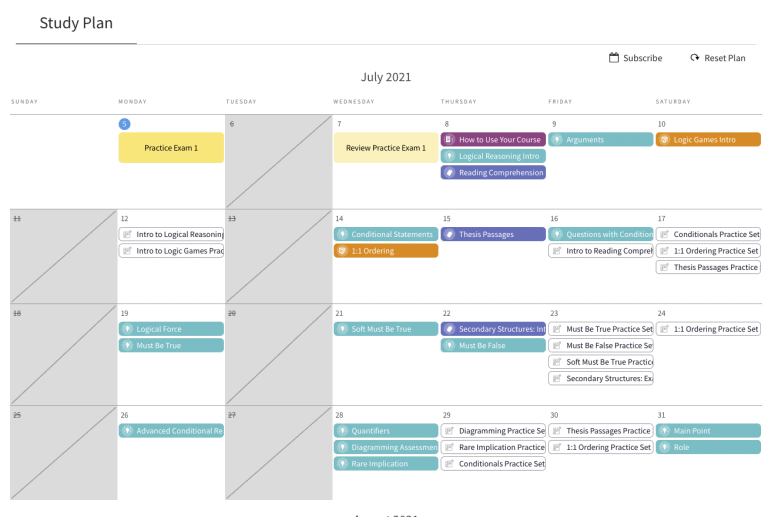This screenshot has height=517, width=768.
Task: Click the Arguments lesson icon
Action: click(x=557, y=140)
